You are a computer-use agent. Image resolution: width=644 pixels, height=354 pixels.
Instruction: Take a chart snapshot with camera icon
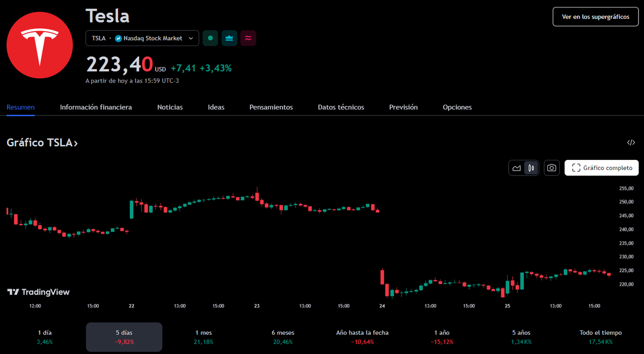pos(551,168)
